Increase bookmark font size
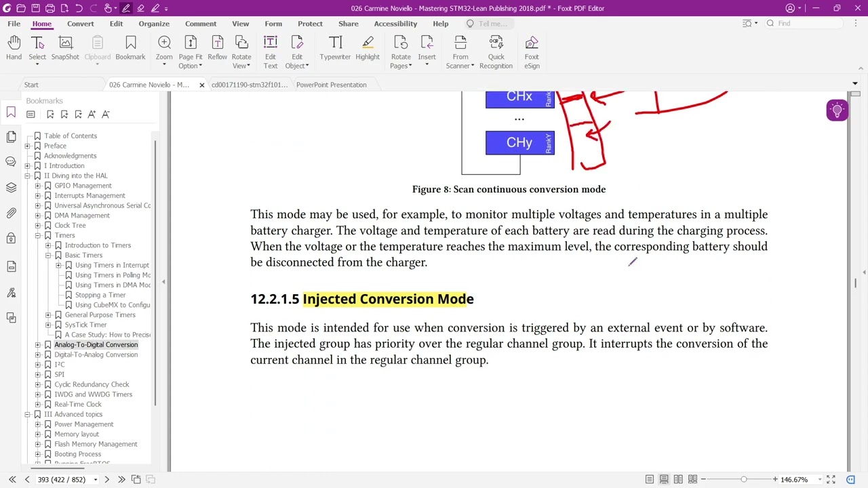The image size is (868, 488). [92, 114]
